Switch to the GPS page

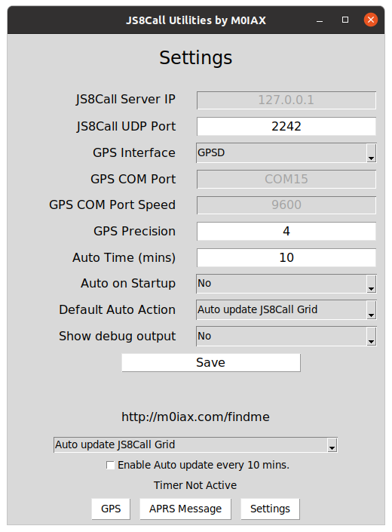(111, 509)
